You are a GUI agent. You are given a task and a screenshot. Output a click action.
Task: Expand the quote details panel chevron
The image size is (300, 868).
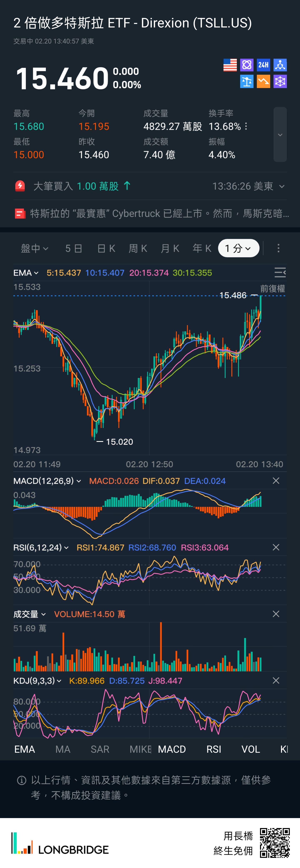pos(280,135)
